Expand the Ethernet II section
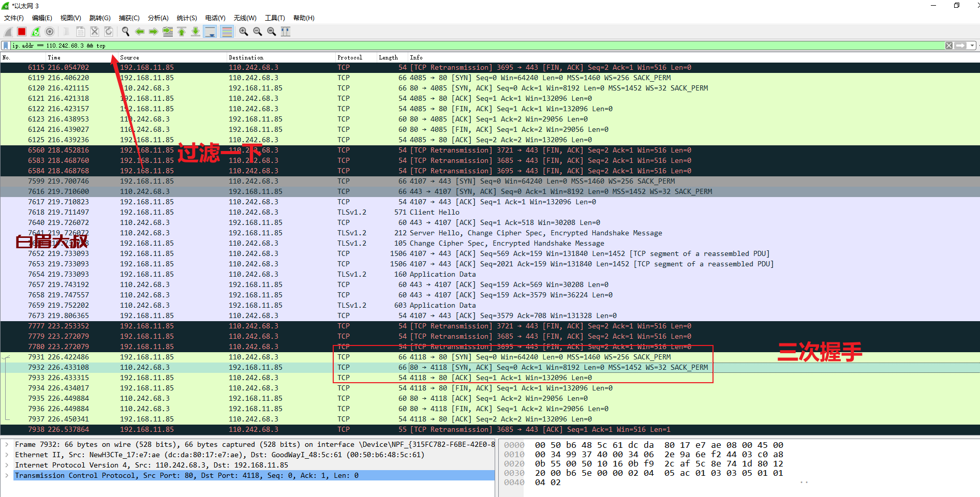 point(7,455)
